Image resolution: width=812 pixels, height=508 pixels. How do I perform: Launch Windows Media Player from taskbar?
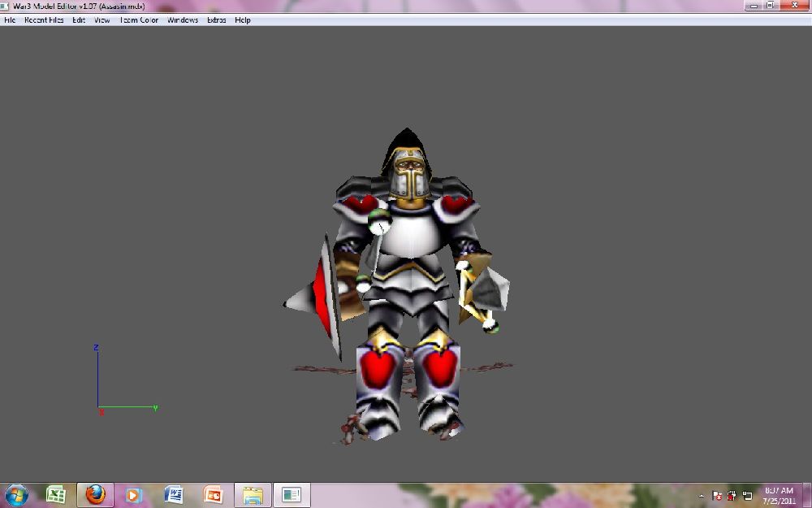pos(133,495)
